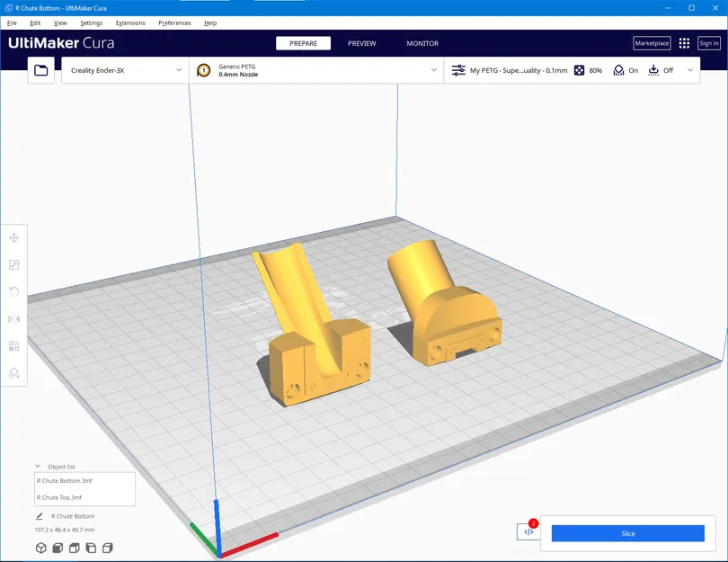Select the Scale tool in left toolbar
This screenshot has width=728, height=562.
[x=13, y=265]
